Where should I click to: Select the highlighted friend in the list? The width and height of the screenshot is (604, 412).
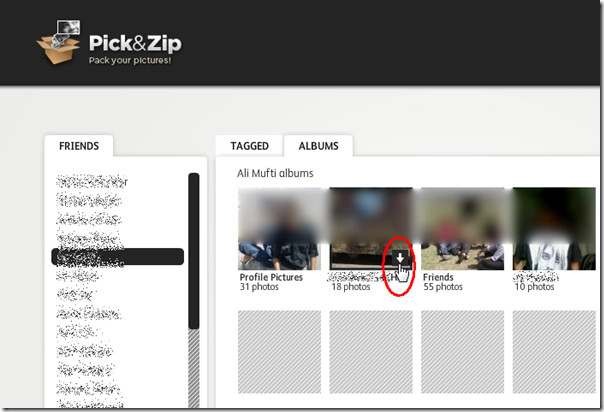click(117, 256)
